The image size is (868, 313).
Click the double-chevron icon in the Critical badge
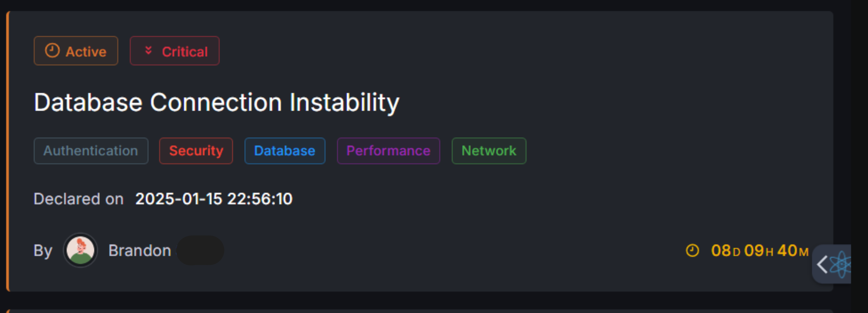click(x=148, y=50)
